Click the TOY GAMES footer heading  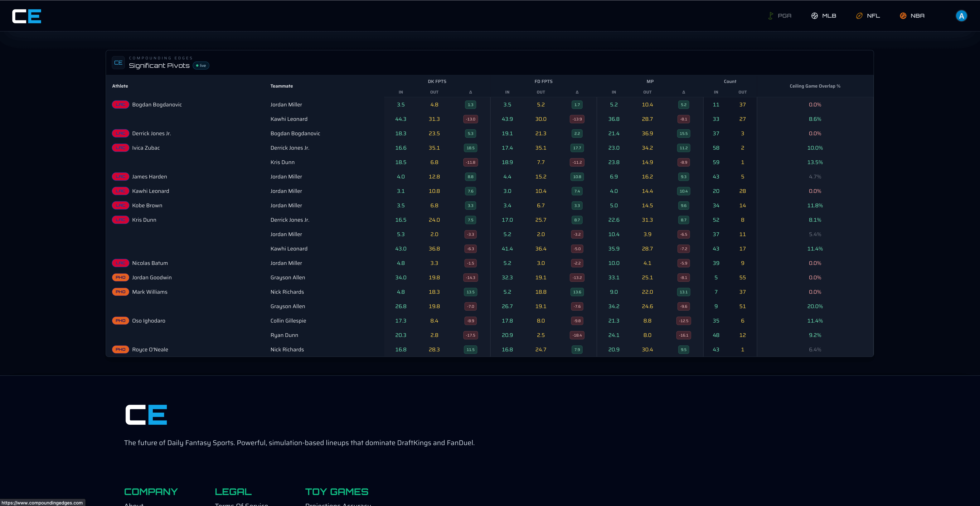point(337,492)
